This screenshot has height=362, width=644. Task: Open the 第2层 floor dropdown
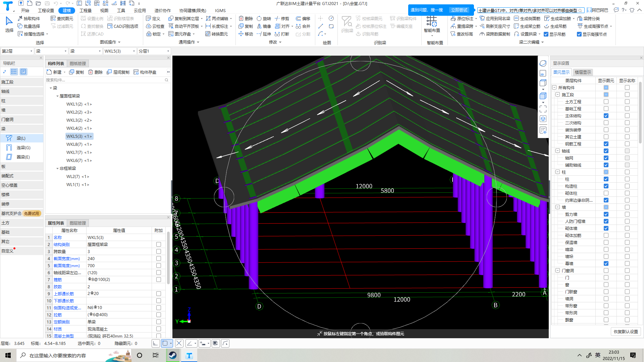17,51
